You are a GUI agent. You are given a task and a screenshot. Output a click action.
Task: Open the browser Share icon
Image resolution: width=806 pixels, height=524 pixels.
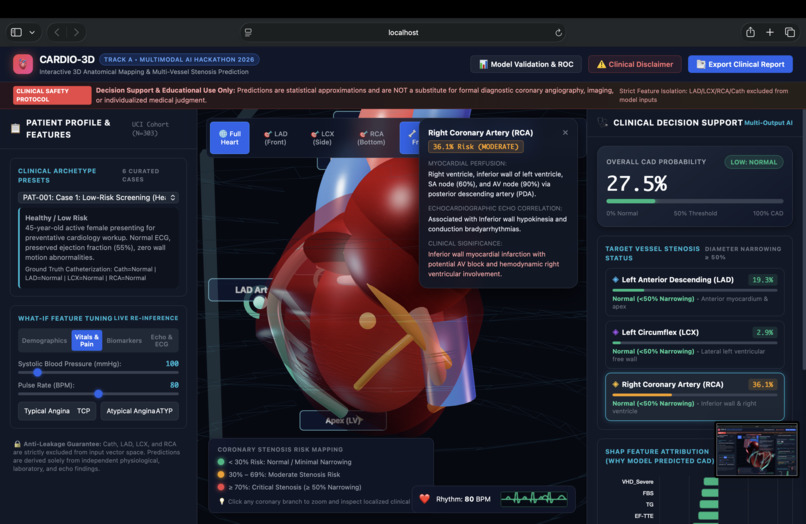tap(750, 32)
